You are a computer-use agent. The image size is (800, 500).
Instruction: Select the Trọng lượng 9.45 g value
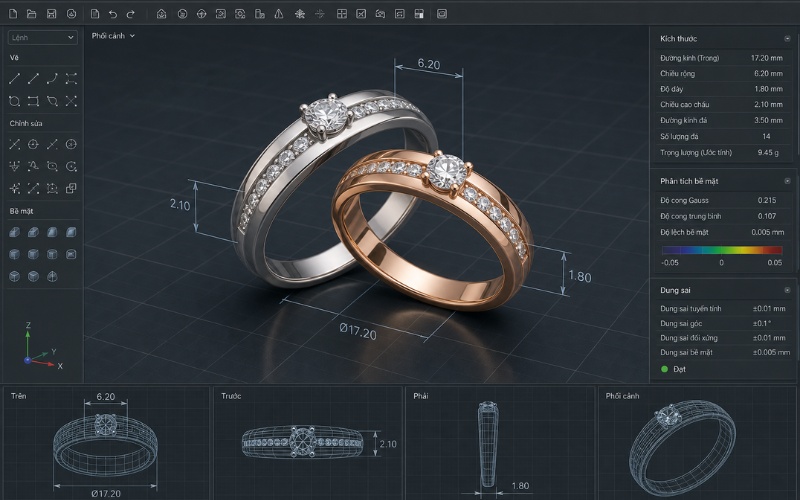(x=768, y=153)
